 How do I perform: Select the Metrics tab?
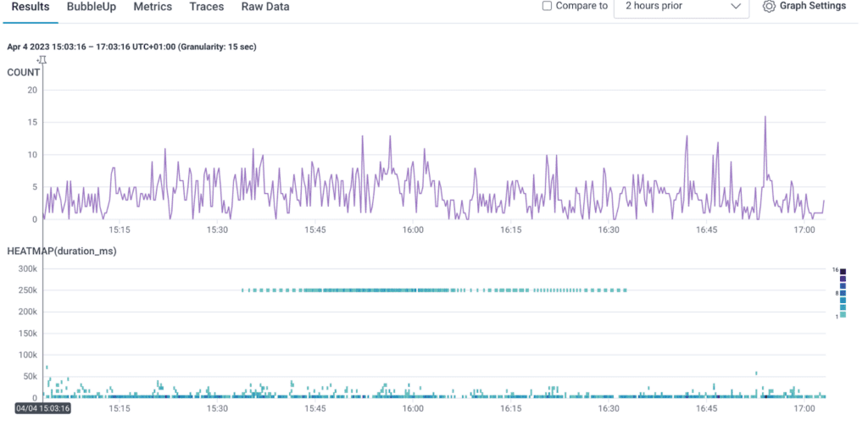click(153, 7)
